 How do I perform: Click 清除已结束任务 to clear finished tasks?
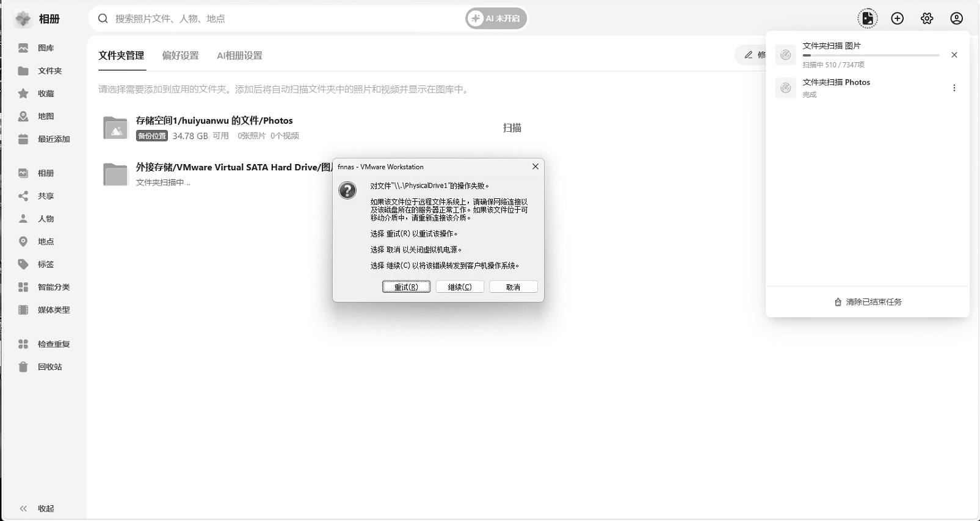(868, 302)
